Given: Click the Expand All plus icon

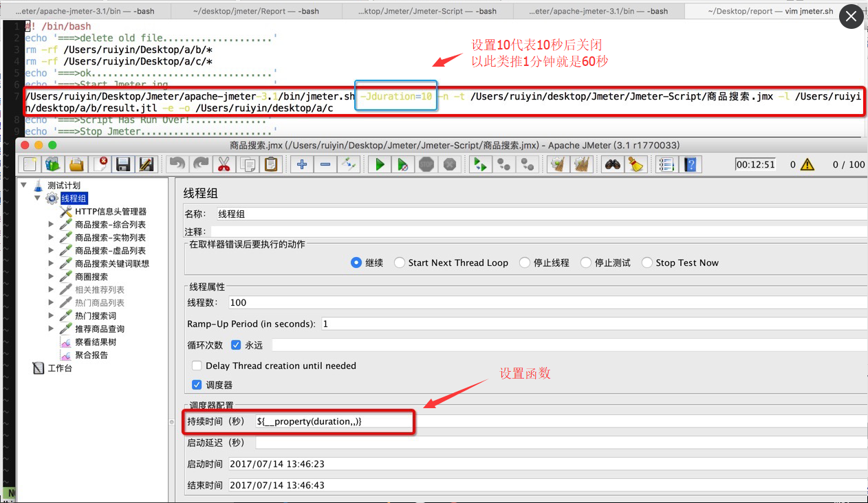Looking at the screenshot, I should coord(302,164).
